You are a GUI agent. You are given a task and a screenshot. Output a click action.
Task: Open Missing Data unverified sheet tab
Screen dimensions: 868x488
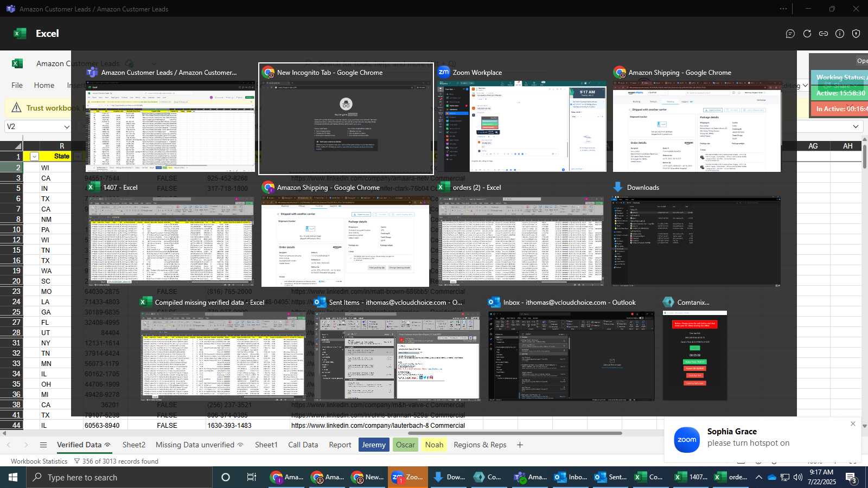[200, 445]
